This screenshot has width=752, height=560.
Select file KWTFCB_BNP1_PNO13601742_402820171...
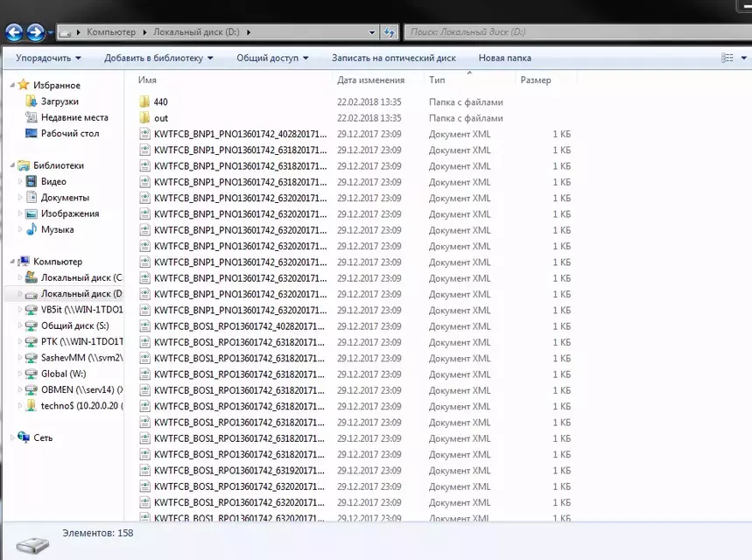[240, 134]
